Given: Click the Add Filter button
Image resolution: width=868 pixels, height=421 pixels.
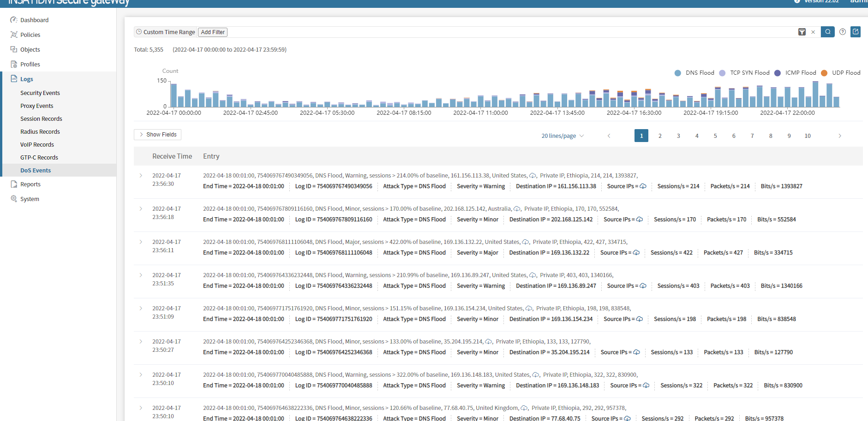Looking at the screenshot, I should point(213,32).
